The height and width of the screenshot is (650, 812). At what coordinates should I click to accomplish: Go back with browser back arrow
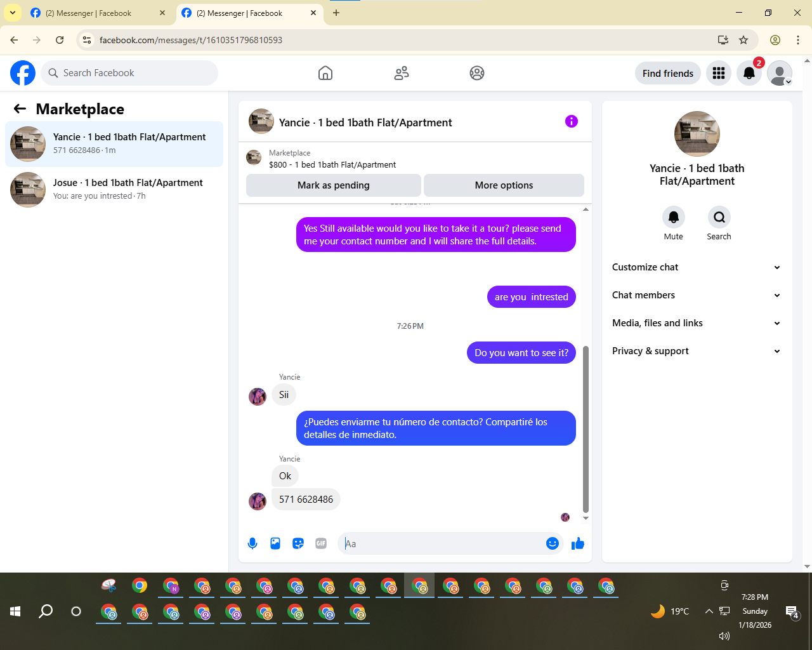click(x=14, y=40)
